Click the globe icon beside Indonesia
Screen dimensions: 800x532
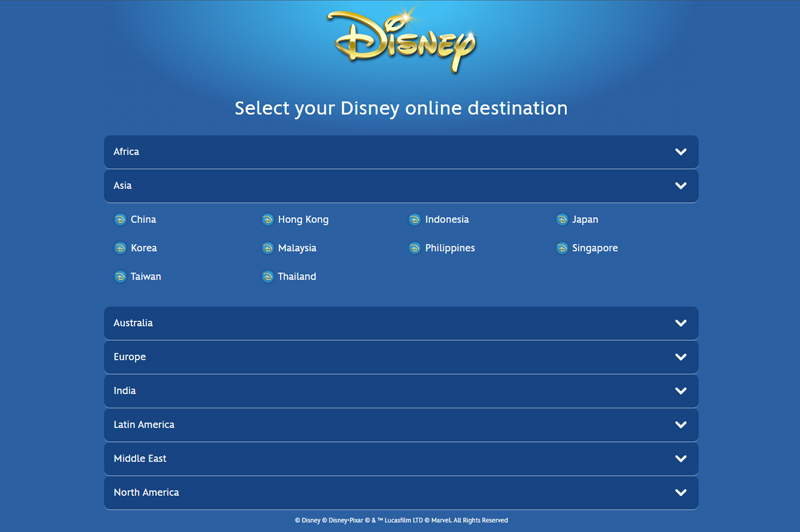coord(414,220)
